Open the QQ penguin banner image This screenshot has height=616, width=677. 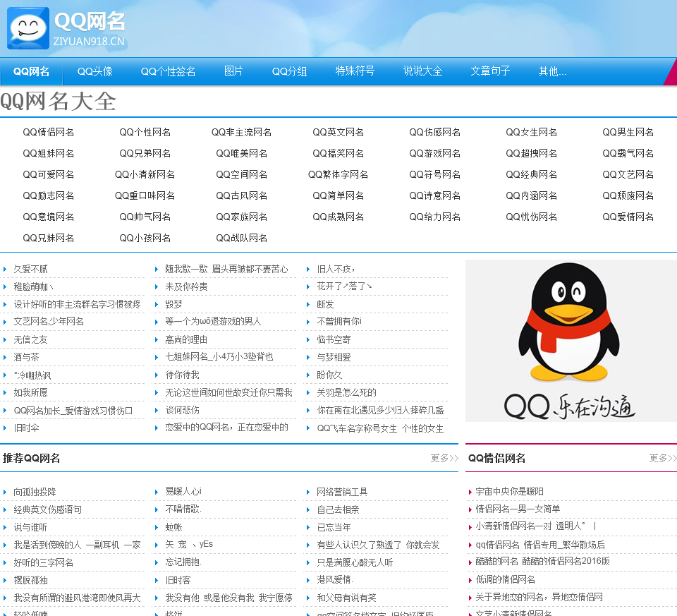(x=571, y=340)
